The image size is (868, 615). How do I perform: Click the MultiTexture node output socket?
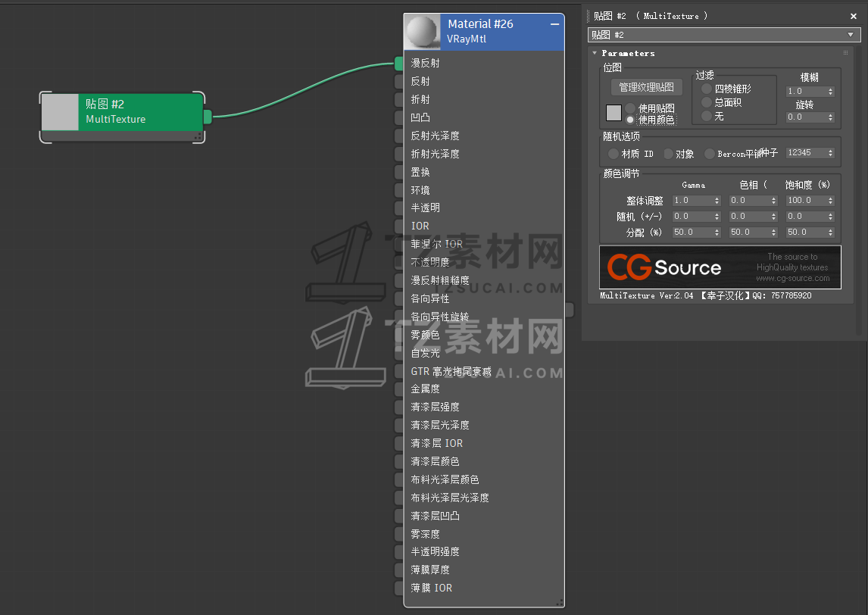click(x=208, y=117)
